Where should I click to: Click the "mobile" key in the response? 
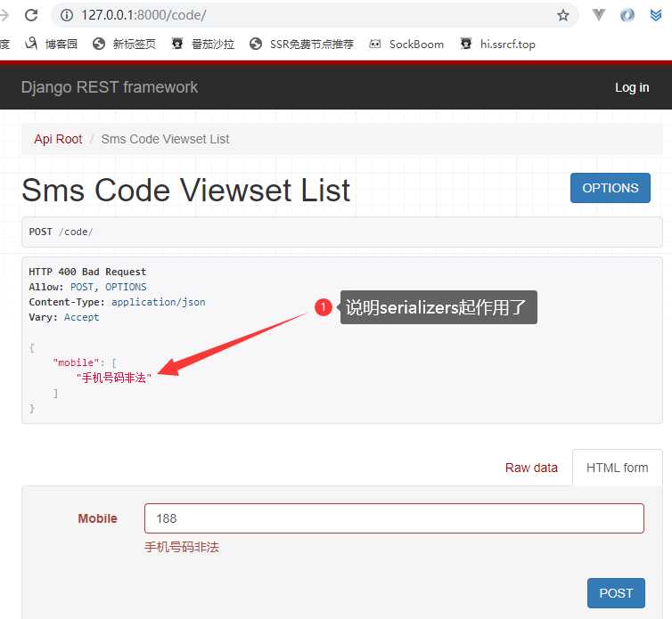(76, 362)
